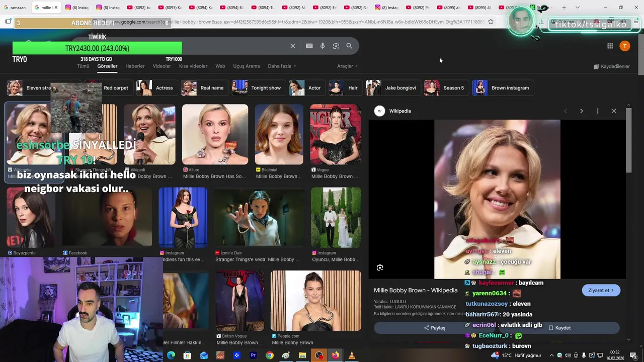Go to the previous image in the preview panel
The height and width of the screenshot is (362, 644).
coord(565,111)
